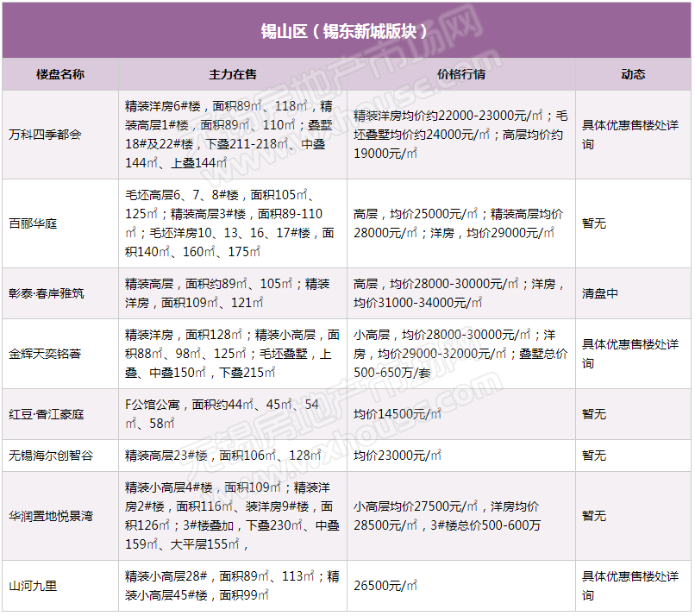Click the 价格行情 column header
Image resolution: width=695 pixels, height=616 pixels.
(461, 74)
